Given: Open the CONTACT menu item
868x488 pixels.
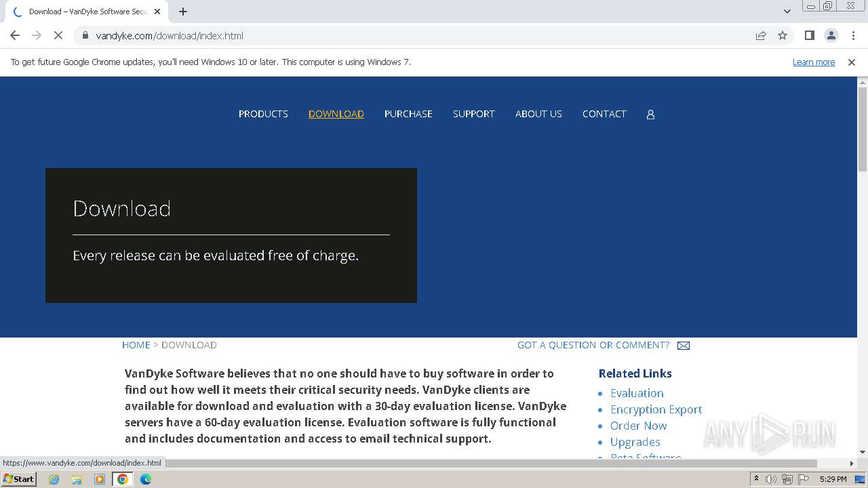Looking at the screenshot, I should pyautogui.click(x=604, y=114).
